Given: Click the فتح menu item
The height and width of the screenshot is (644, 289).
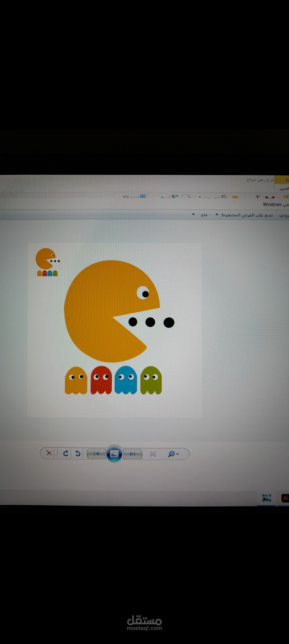Looking at the screenshot, I should coord(204,215).
